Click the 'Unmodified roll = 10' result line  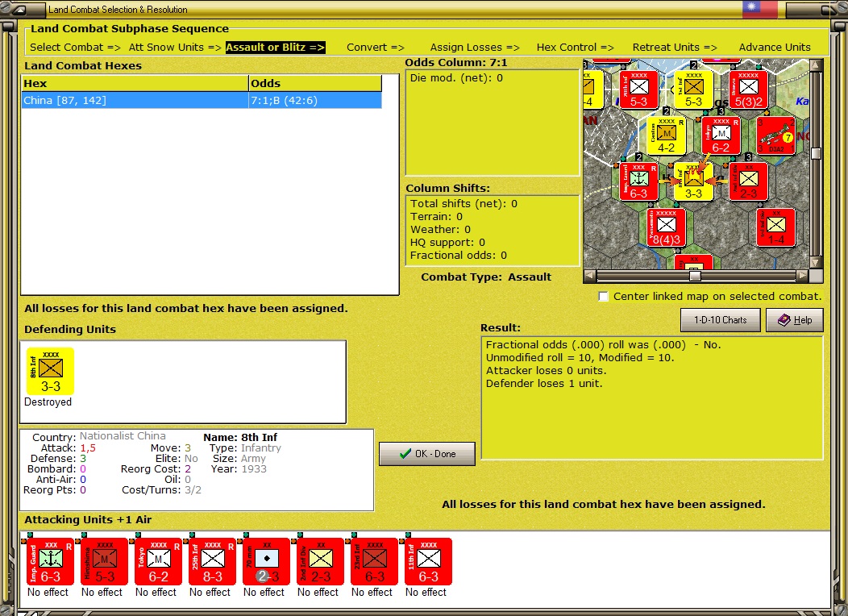(x=580, y=357)
